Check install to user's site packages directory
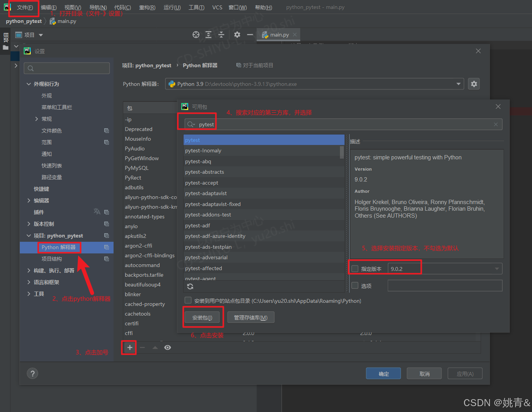Screen dimensions: 532x412 point(188,300)
